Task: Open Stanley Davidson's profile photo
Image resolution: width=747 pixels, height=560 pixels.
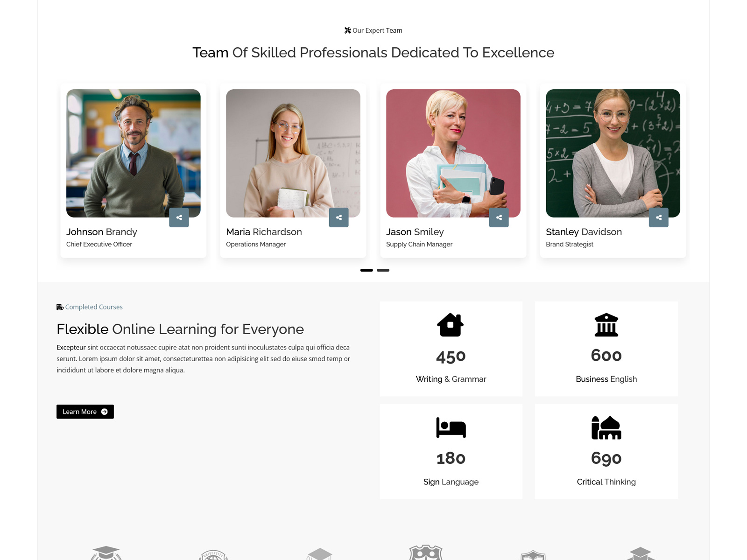Action: pos(613,153)
